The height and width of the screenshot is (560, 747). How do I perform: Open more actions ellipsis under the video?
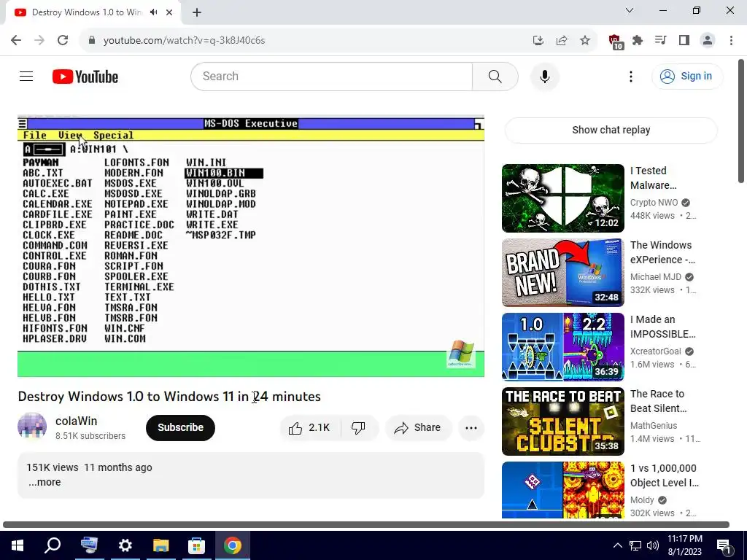[471, 427]
